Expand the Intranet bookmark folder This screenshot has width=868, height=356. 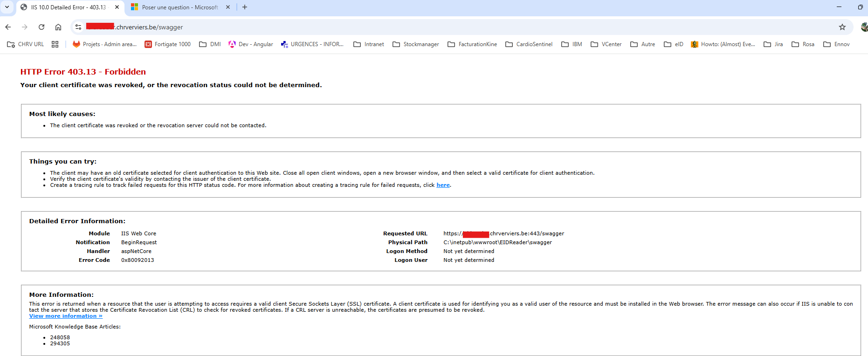369,44
